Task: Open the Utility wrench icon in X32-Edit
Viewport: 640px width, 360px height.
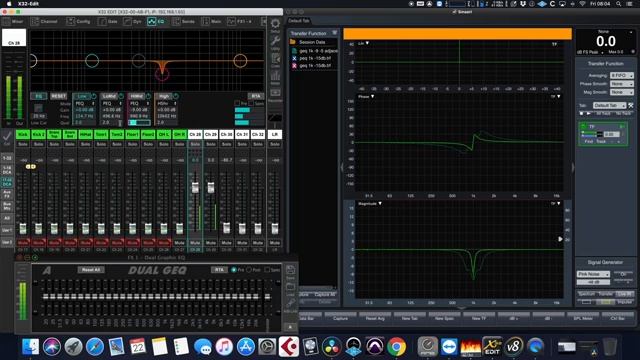Action: pos(276,40)
